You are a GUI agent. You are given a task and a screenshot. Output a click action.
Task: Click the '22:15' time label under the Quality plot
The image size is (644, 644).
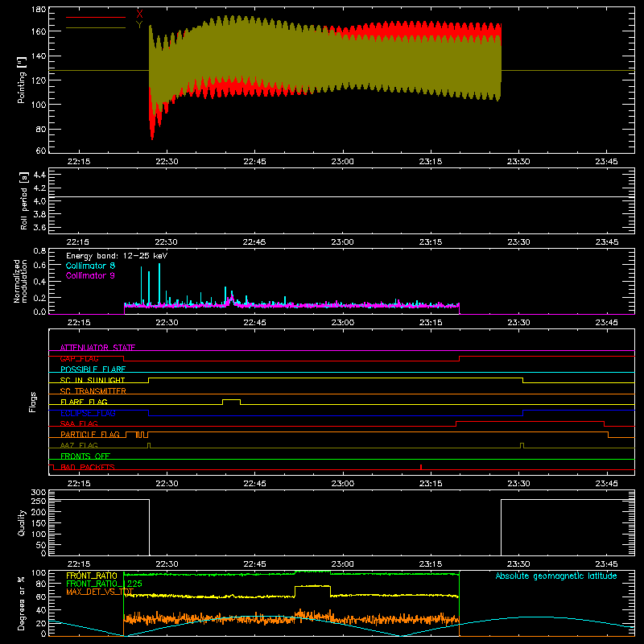click(78, 564)
